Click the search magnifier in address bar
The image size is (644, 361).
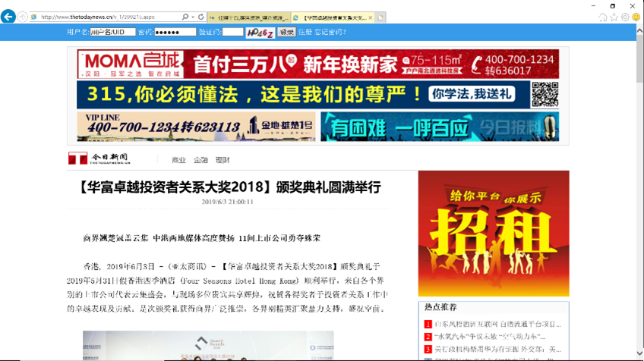click(185, 17)
